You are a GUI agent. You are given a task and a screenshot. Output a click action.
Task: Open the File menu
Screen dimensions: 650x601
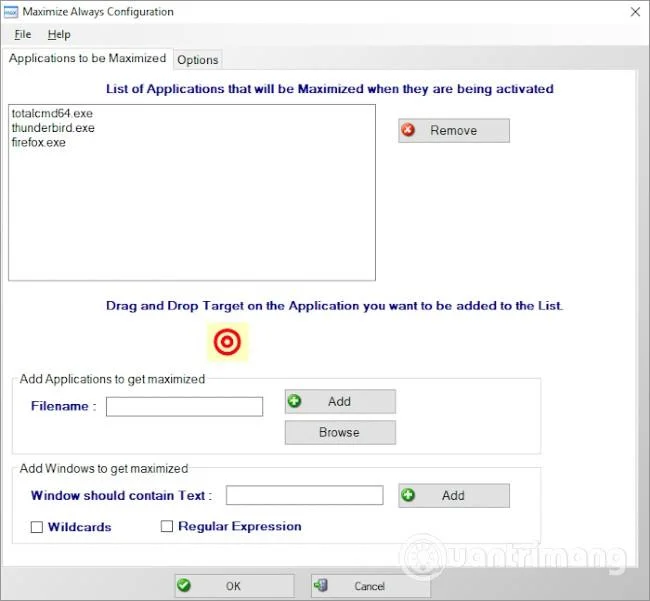[22, 34]
